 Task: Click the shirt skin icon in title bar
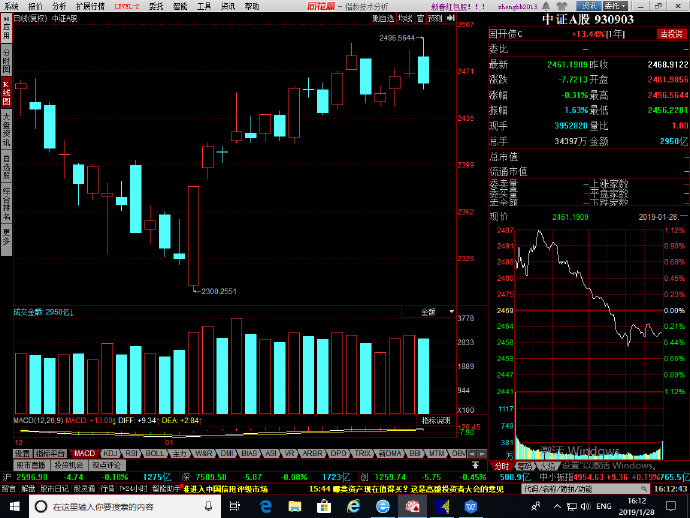click(562, 6)
